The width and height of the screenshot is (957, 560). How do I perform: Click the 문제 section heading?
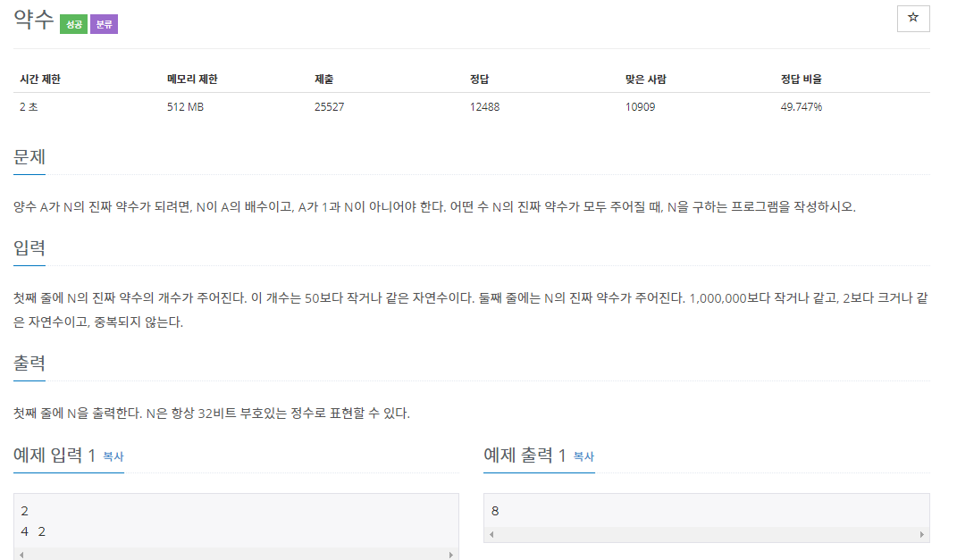pyautogui.click(x=29, y=157)
